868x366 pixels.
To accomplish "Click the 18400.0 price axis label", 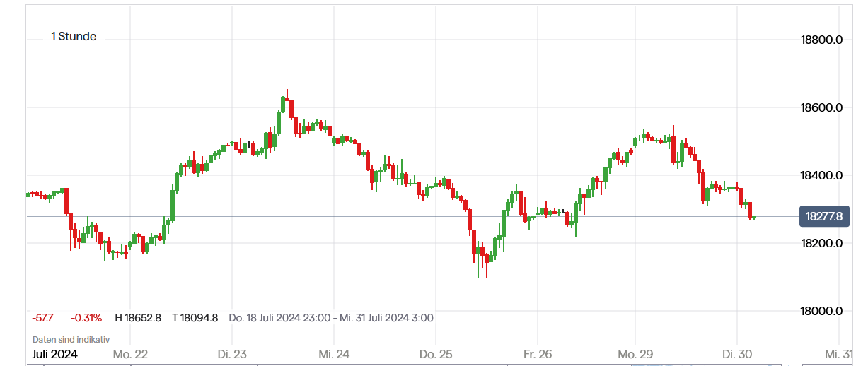I will coord(821,175).
